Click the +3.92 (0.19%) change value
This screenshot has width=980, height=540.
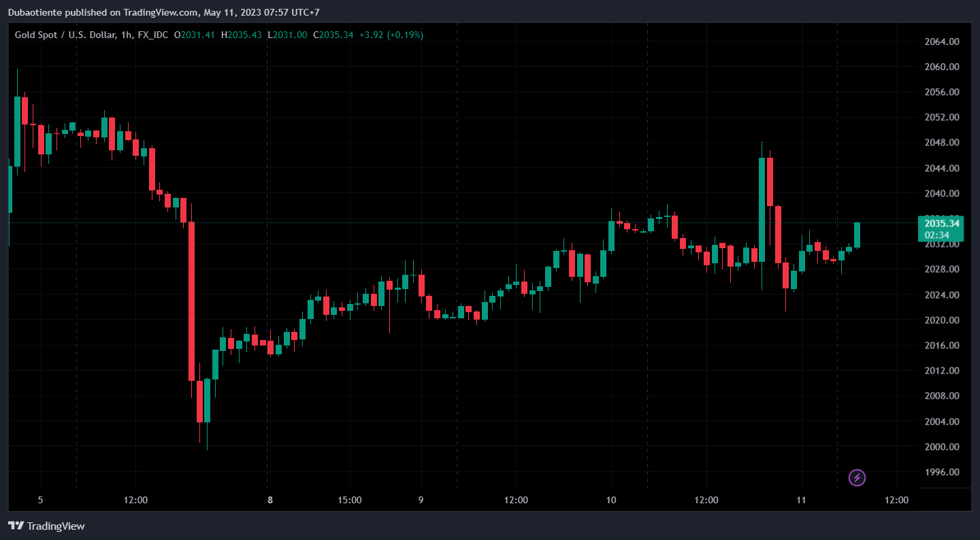(x=391, y=35)
